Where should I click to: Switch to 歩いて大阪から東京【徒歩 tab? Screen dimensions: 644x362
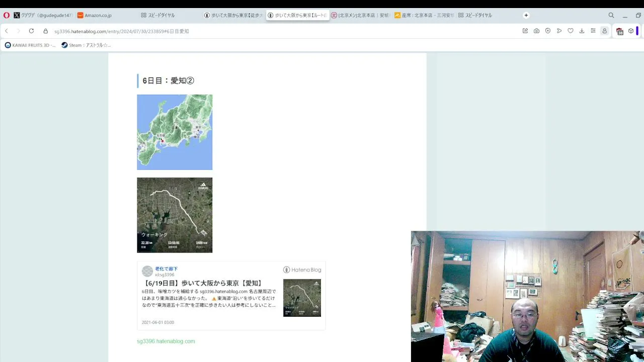tap(233, 15)
